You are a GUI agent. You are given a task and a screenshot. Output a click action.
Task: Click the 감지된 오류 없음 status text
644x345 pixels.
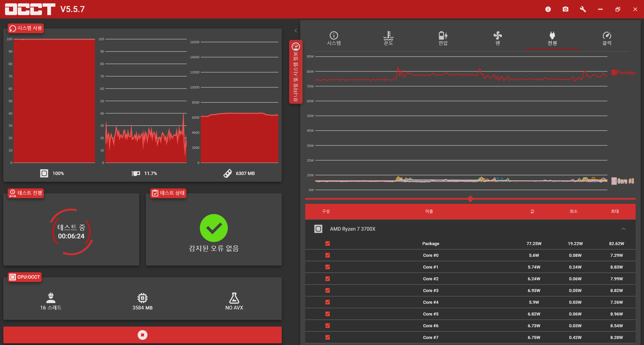(214, 248)
